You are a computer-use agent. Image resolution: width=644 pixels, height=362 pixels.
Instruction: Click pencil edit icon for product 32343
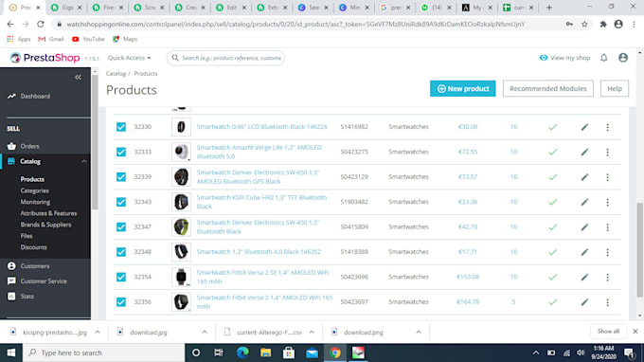pos(584,202)
